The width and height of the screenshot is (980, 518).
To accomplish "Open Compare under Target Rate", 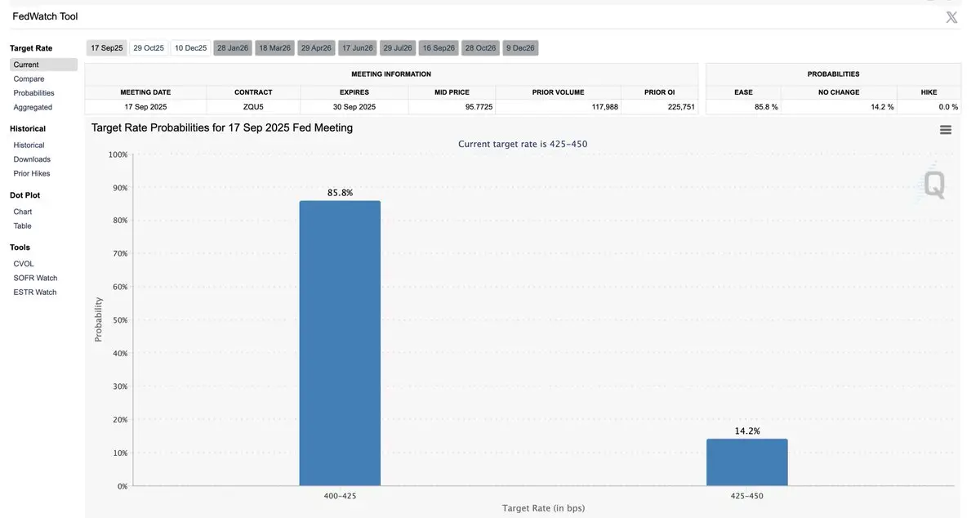I will point(29,79).
